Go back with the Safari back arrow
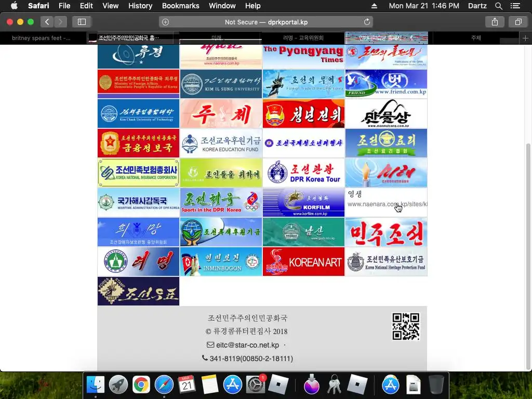This screenshot has height=399, width=532. [x=47, y=22]
